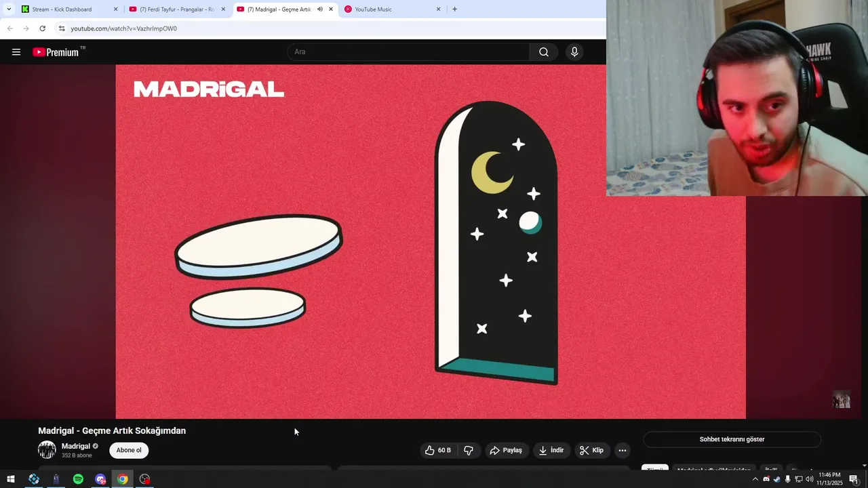
Task: Dislike the Madrigal video
Action: (468, 450)
